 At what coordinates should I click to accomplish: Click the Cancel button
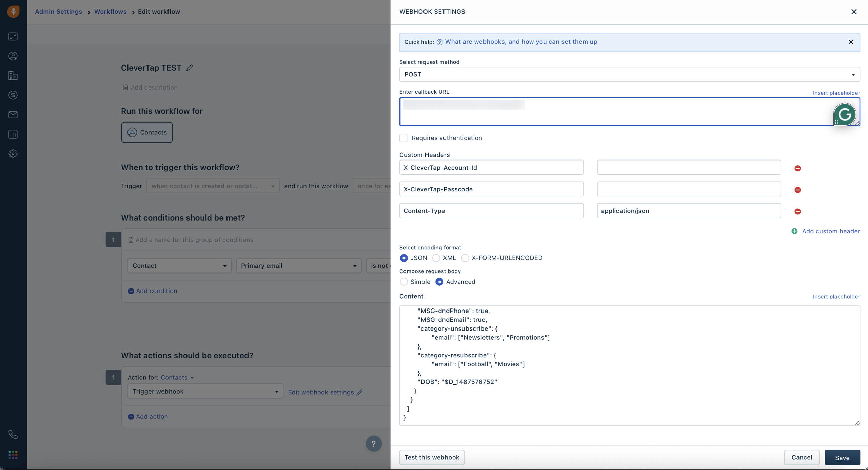click(802, 457)
